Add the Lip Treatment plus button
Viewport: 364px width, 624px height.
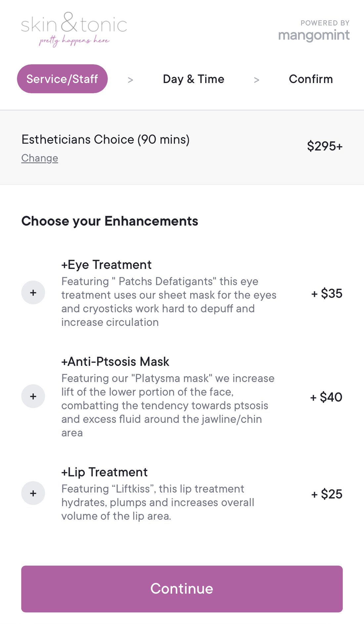click(33, 493)
